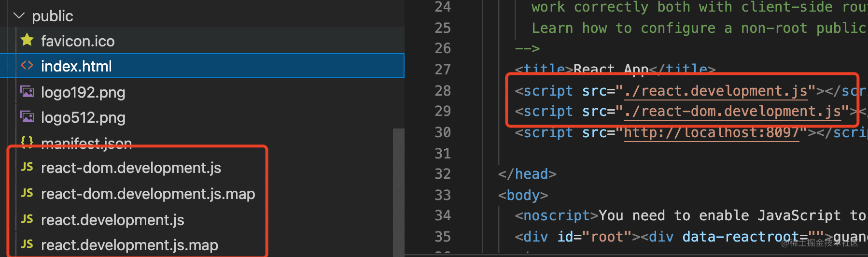The height and width of the screenshot is (257, 868).
Task: Click the favicon.ico star icon
Action: (28, 41)
